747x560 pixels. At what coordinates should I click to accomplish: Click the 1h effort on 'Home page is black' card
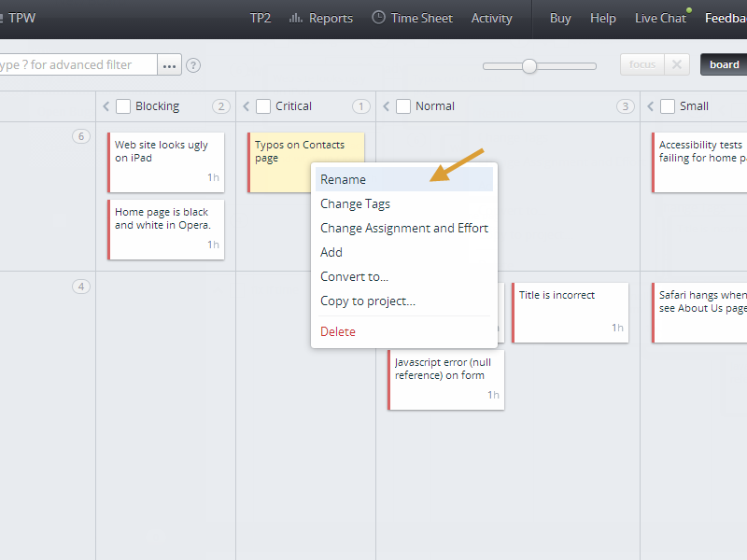pos(213,245)
